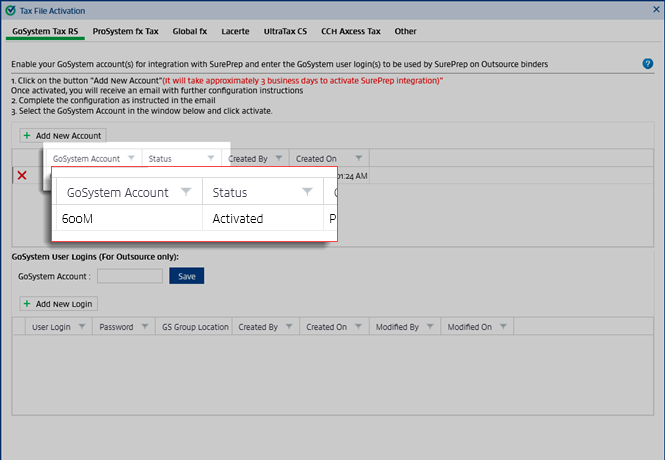Screen dimensions: 665x460
Task: Click the Tax File Activation title icon
Action: pyautogui.click(x=10, y=9)
